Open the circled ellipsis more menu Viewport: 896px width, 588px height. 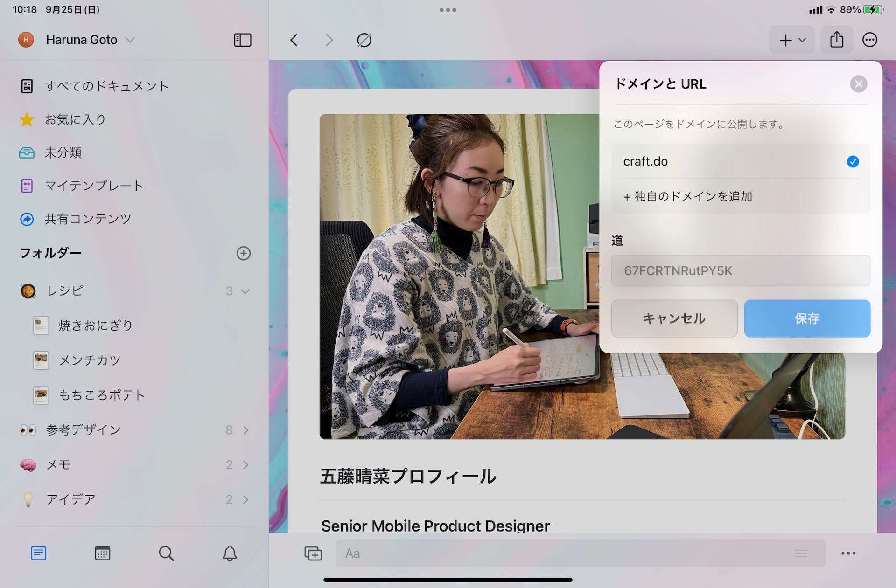(869, 40)
